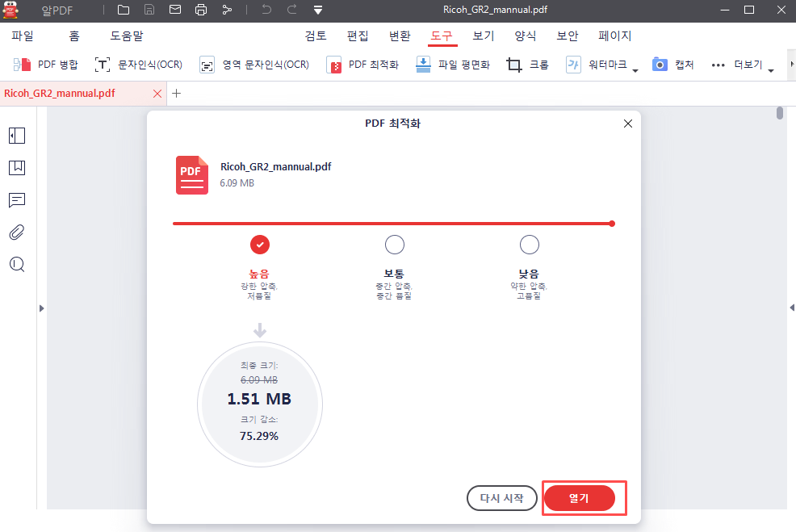Switch to the 보기 tab
796x532 pixels.
click(x=484, y=36)
